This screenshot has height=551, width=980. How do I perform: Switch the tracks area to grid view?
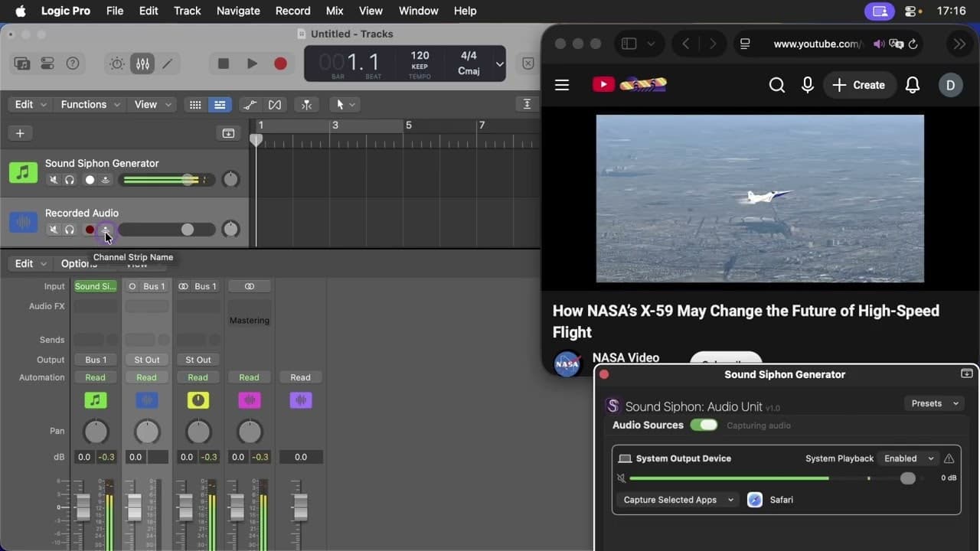(195, 104)
